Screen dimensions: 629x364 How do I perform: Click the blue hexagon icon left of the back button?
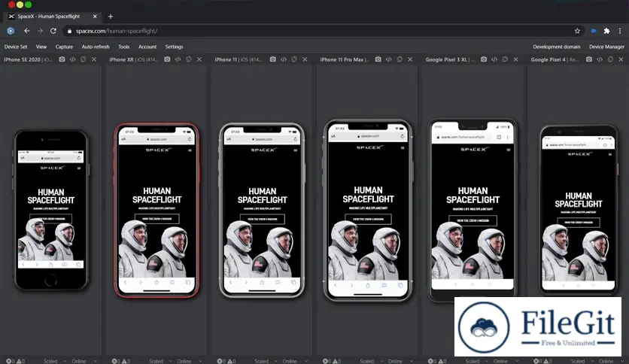11,31
